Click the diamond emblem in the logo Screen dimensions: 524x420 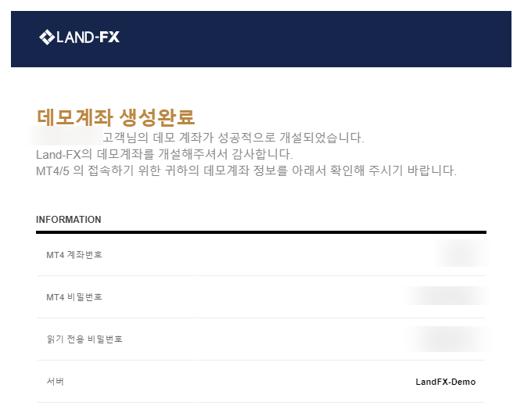coord(47,37)
